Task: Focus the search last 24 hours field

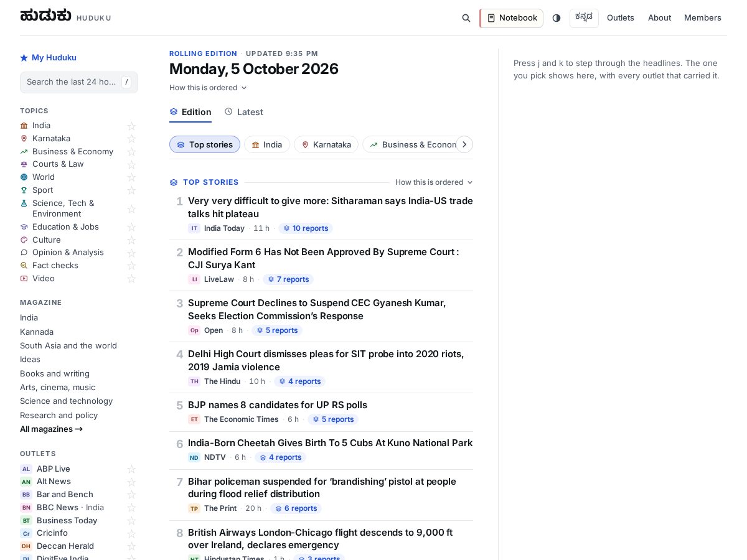Action: coord(79,82)
